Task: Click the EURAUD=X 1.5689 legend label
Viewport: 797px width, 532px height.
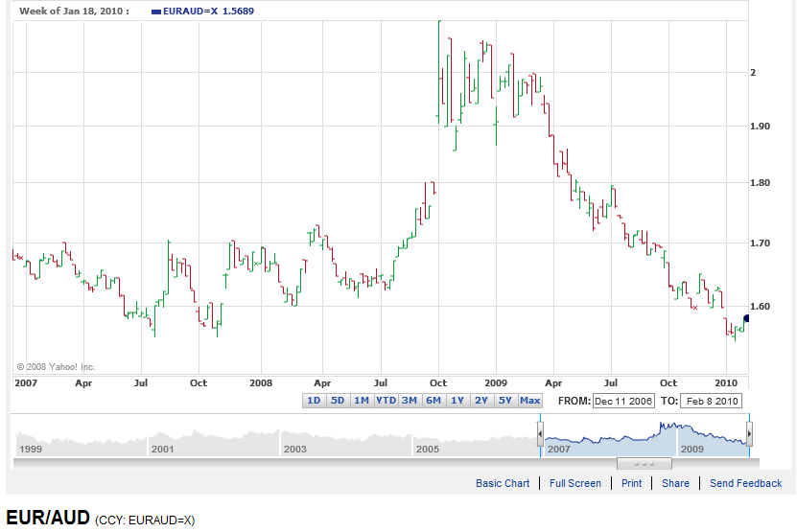Action: tap(208, 12)
